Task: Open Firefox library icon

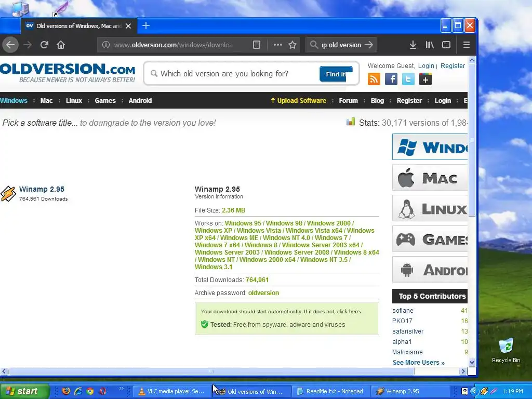Action: click(430, 45)
